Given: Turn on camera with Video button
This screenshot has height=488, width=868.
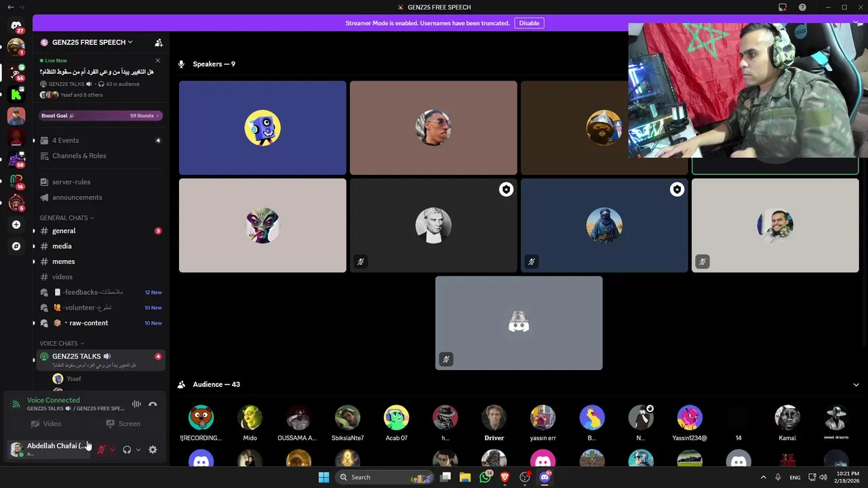Looking at the screenshot, I should [x=46, y=424].
